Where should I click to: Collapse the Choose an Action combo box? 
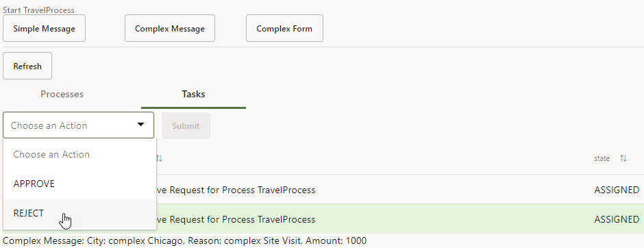coord(79,125)
